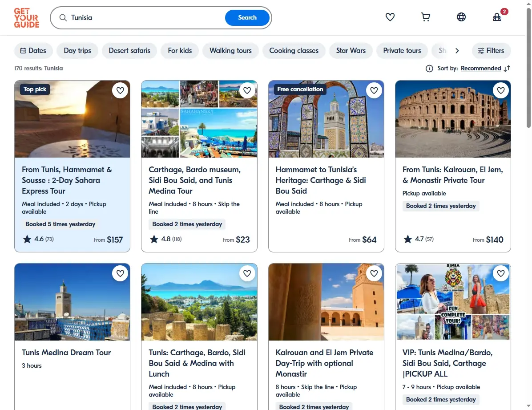Click the Tunisia search input field
Viewport: 532px width, 410px height.
click(146, 18)
